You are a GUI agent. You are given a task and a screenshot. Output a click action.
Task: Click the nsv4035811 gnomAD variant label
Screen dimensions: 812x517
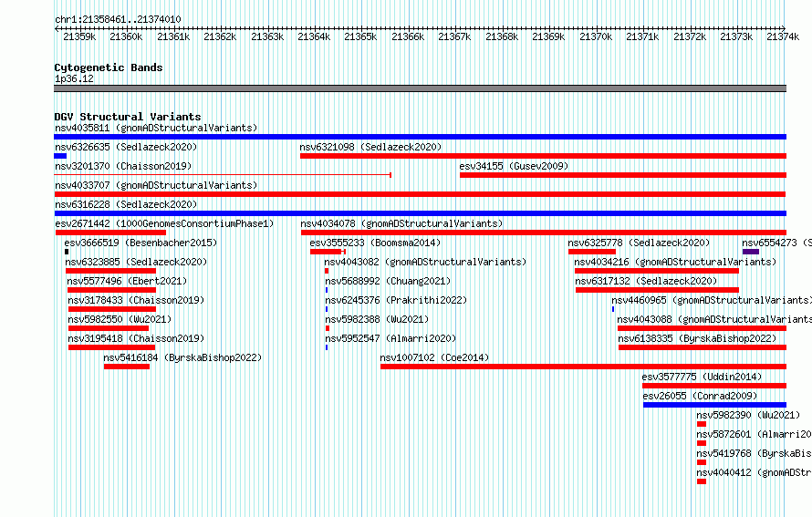[x=156, y=128]
